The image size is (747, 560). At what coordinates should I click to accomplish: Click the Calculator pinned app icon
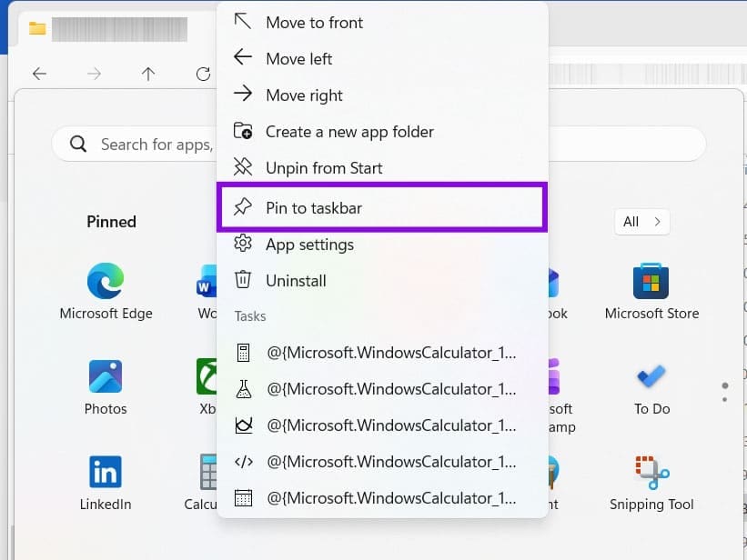point(208,472)
